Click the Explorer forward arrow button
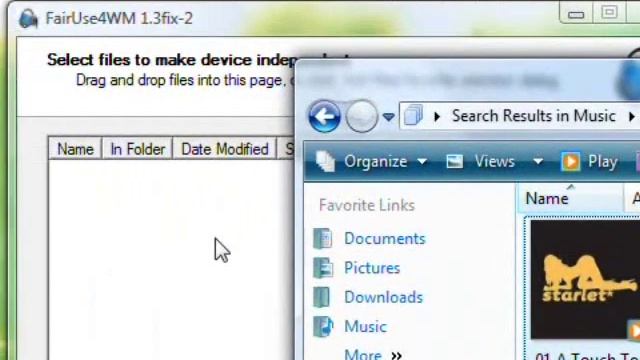Image resolution: width=640 pixels, height=360 pixels. (361, 116)
